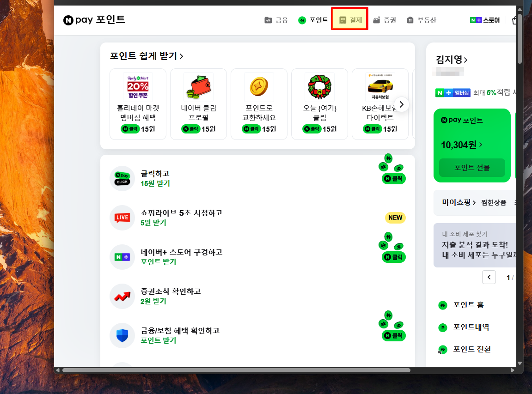This screenshot has height=394, width=532.
Task: Click the 포인트 전환 exchange icon
Action: click(442, 350)
